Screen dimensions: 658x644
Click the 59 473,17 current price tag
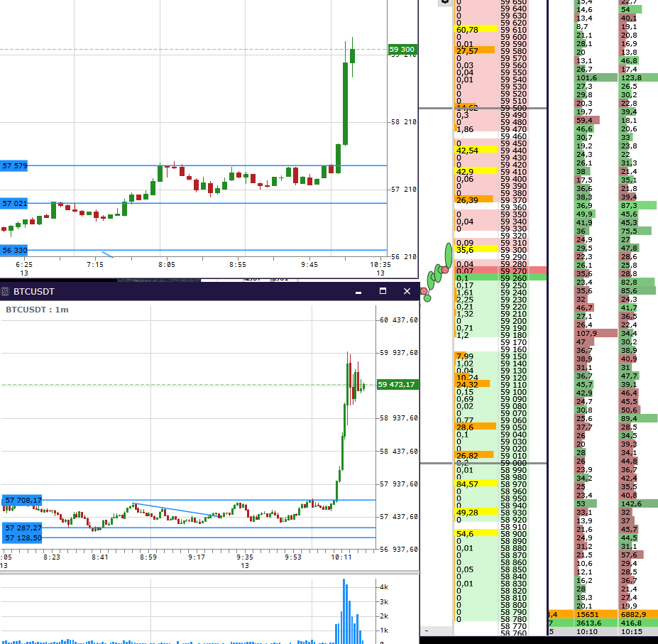pos(397,385)
